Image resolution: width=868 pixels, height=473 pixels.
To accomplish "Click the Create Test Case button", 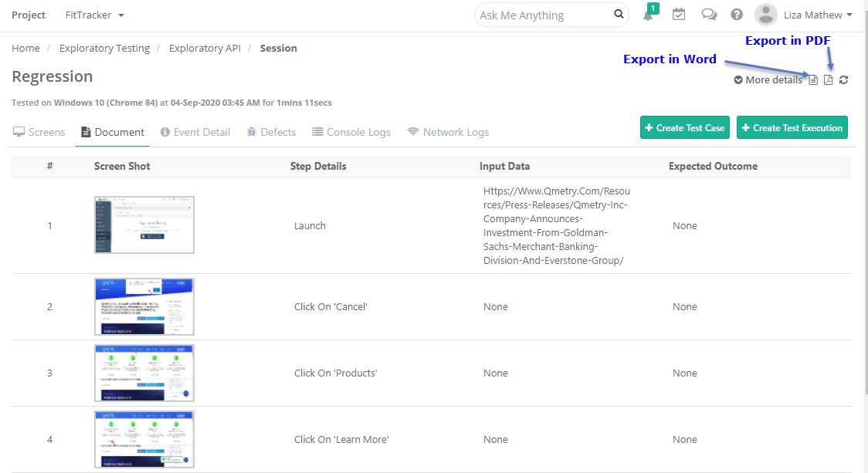I will coord(684,128).
